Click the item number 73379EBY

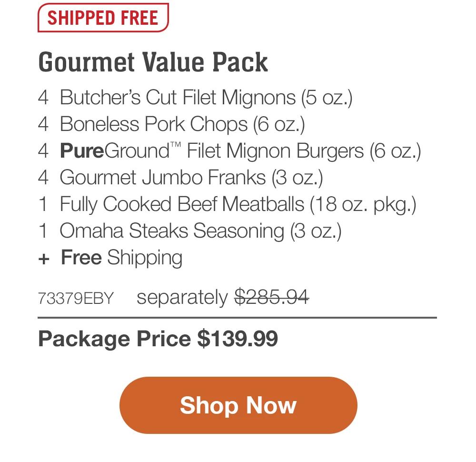point(75,298)
